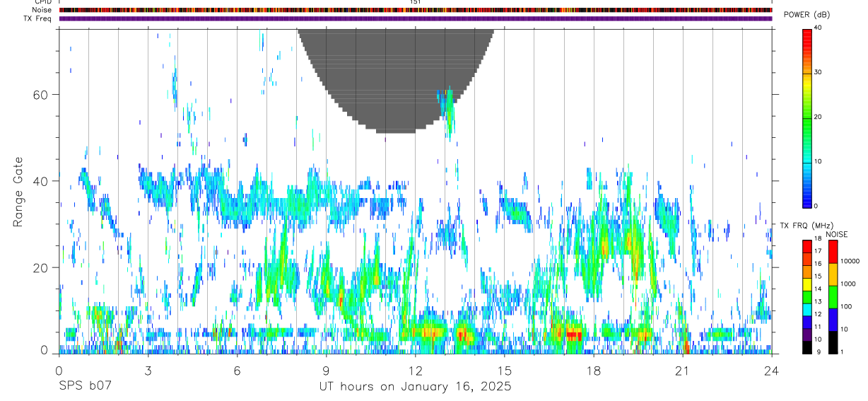Click the NOISE legend tick label 100
The height and width of the screenshot is (401, 868).
click(x=847, y=306)
